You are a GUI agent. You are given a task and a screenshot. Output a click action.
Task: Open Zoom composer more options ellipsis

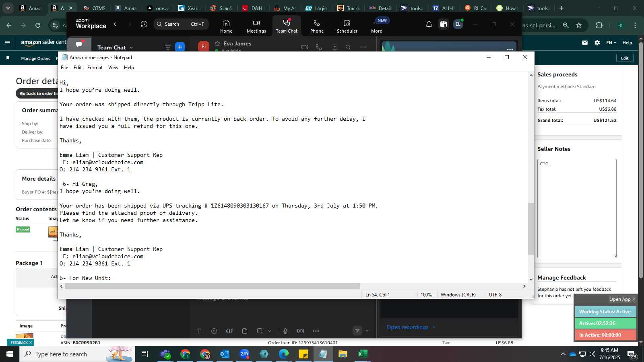[x=316, y=331]
